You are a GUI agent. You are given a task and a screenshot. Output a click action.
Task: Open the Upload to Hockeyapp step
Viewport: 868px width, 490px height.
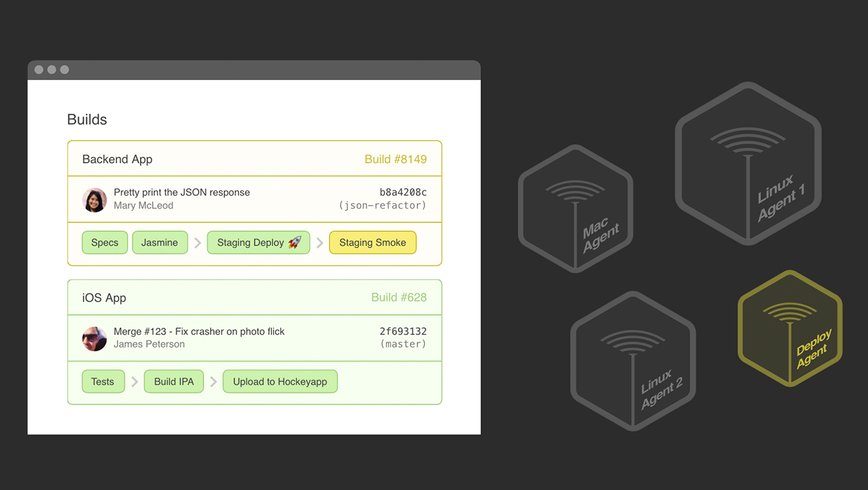click(280, 382)
